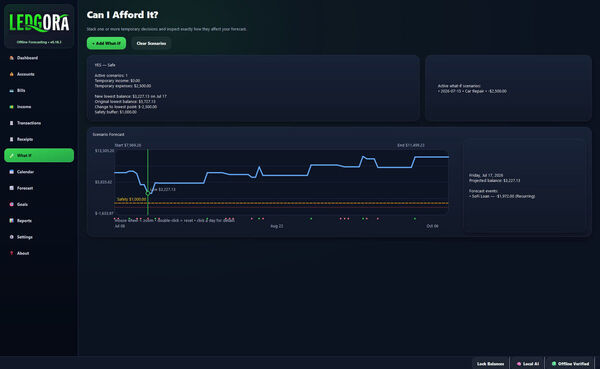Click the last green event dot before Oct 06
The image size is (600, 369).
[415, 219]
